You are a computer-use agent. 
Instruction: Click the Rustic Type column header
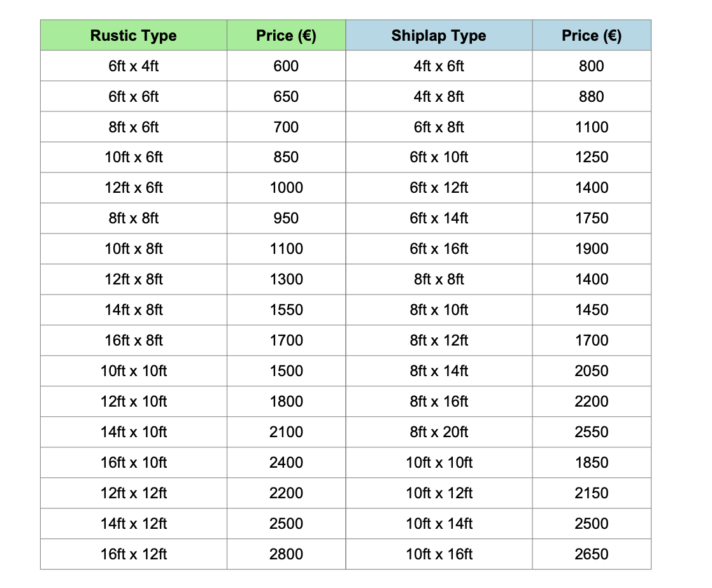point(133,36)
